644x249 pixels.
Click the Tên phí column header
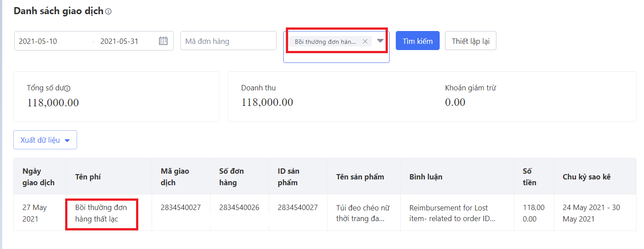pos(88,177)
